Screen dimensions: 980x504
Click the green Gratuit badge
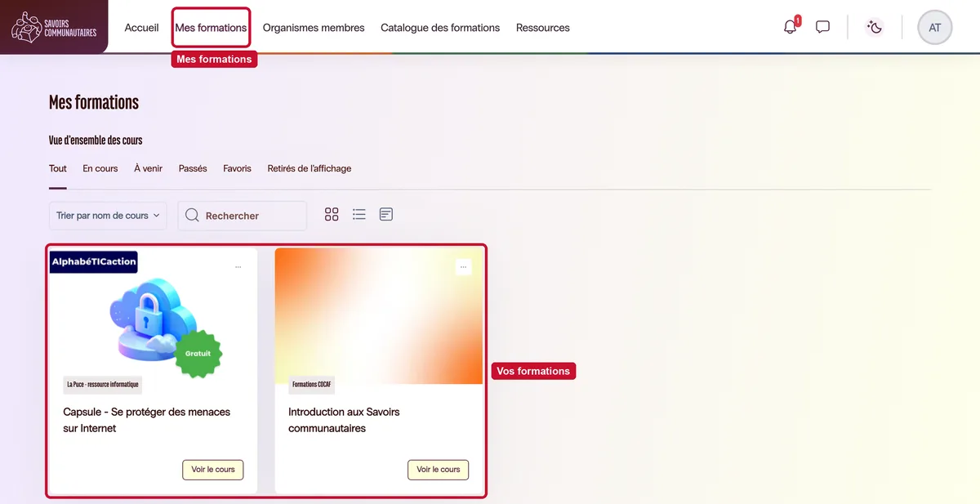(x=198, y=354)
